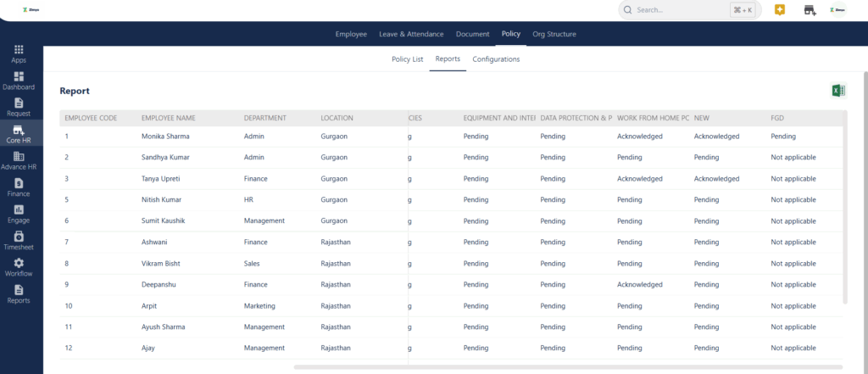Click the Arpit name cell

149,306
